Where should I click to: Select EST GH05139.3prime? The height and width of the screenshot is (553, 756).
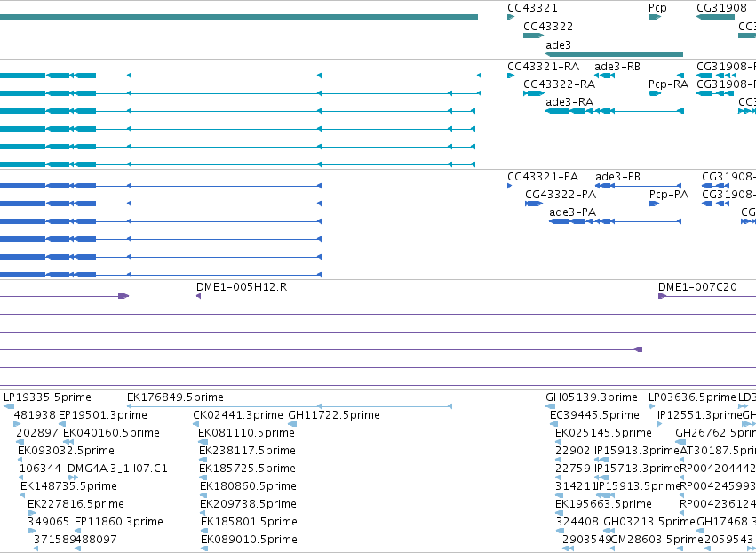pos(592,397)
